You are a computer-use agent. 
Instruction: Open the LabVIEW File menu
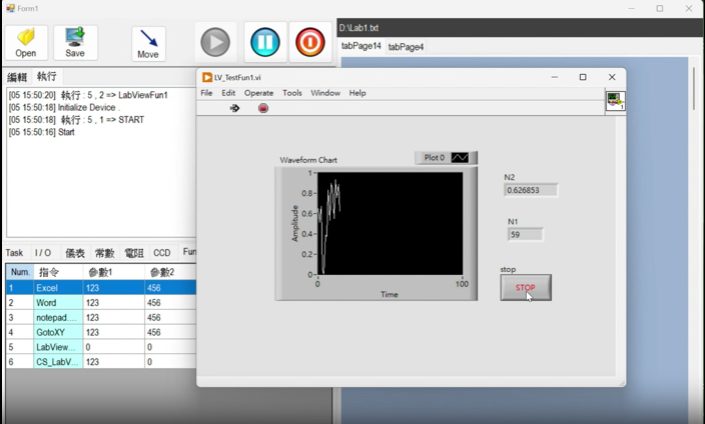pyautogui.click(x=206, y=93)
